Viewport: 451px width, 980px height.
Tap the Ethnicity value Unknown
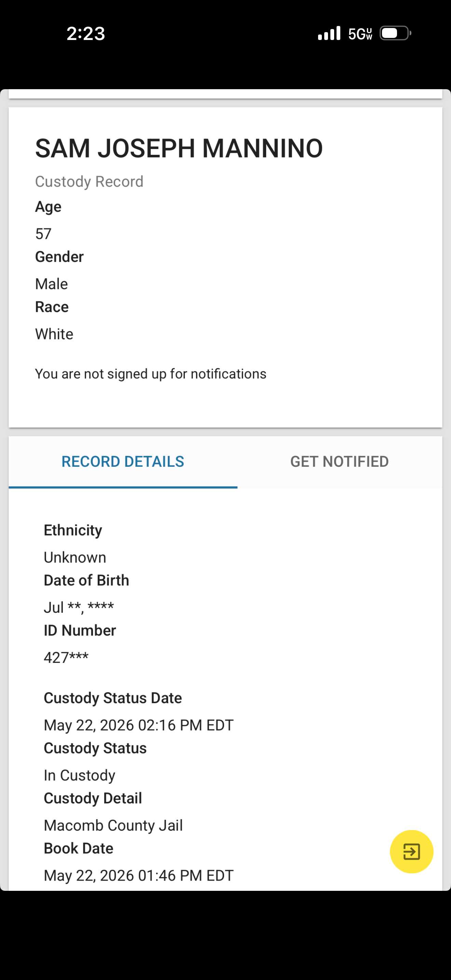pos(75,557)
